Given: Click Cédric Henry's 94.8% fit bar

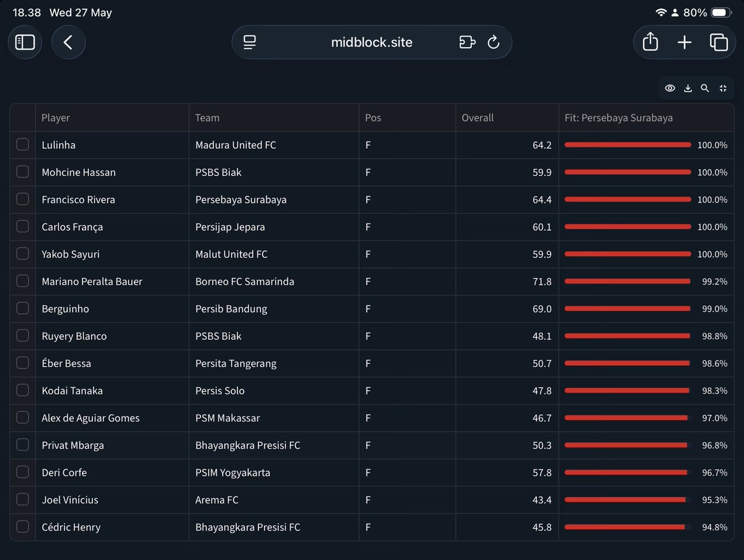Looking at the screenshot, I should 627,527.
